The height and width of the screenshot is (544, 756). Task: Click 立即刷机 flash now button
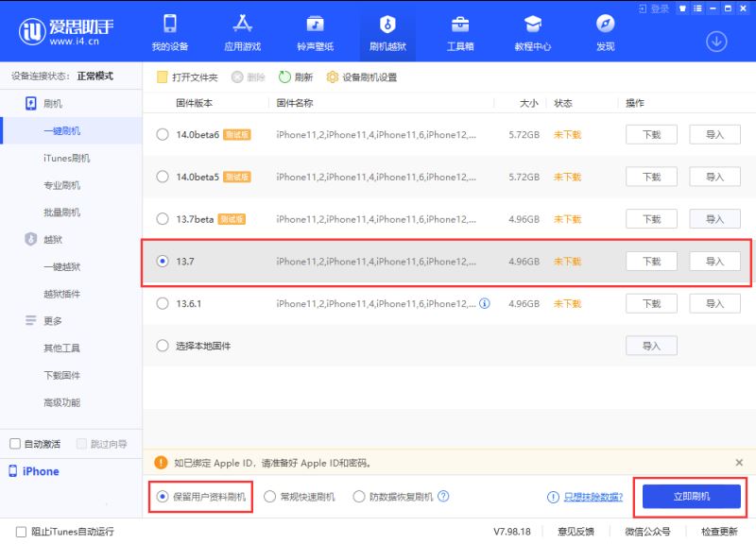pyautogui.click(x=692, y=496)
